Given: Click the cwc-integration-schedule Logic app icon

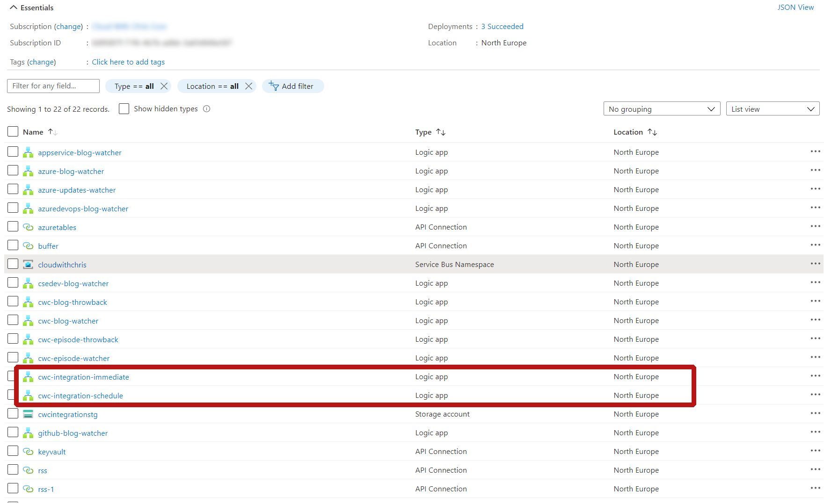Looking at the screenshot, I should (28, 396).
